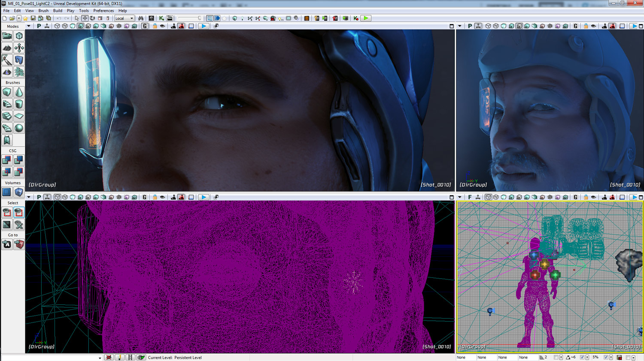This screenshot has width=644, height=361.
Task: Create a spiral staircase brush
Action: coord(7,128)
